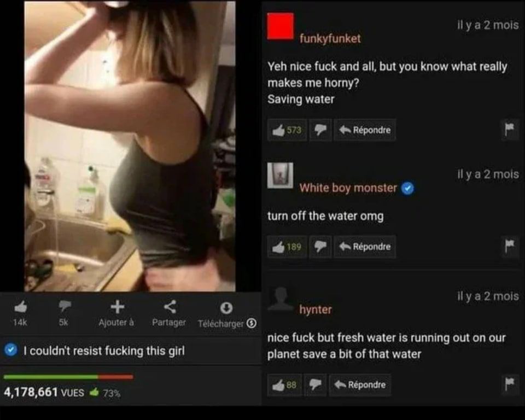Like the video with the 14k thumbs-up
Image resolution: width=525 pixels, height=420 pixels.
[21, 306]
